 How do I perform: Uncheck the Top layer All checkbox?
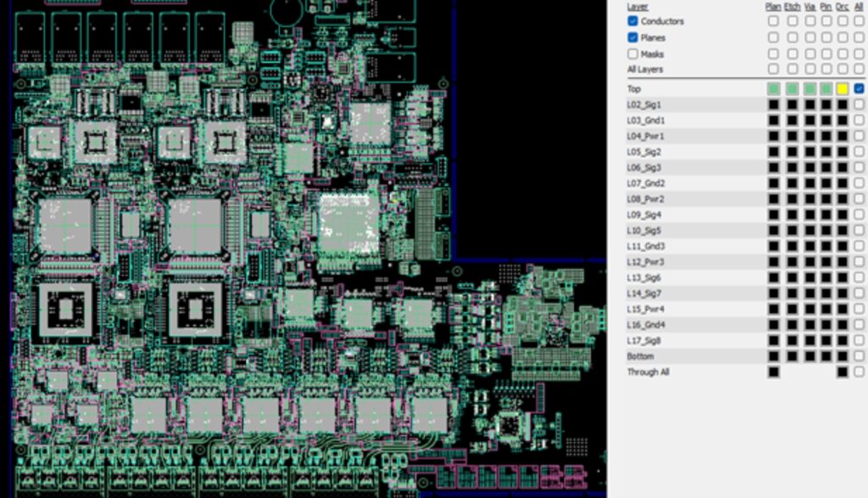pos(860,88)
